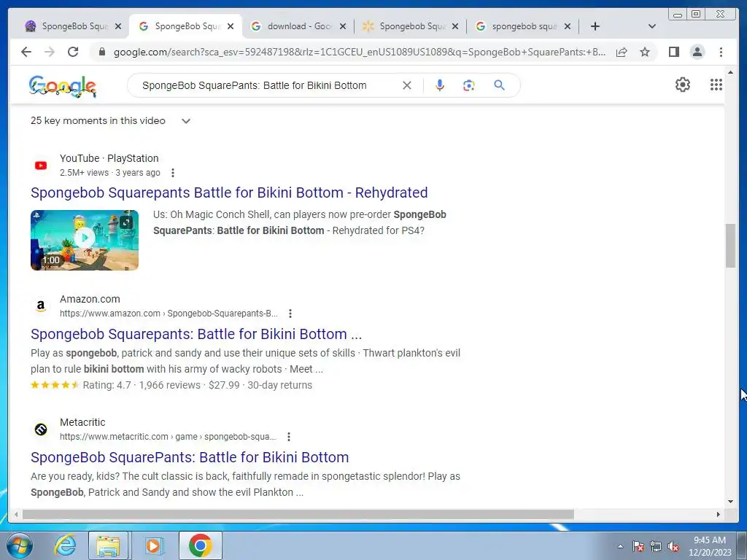Click the lock icon in the address bar
This screenshot has height=560, width=747.
(x=101, y=52)
